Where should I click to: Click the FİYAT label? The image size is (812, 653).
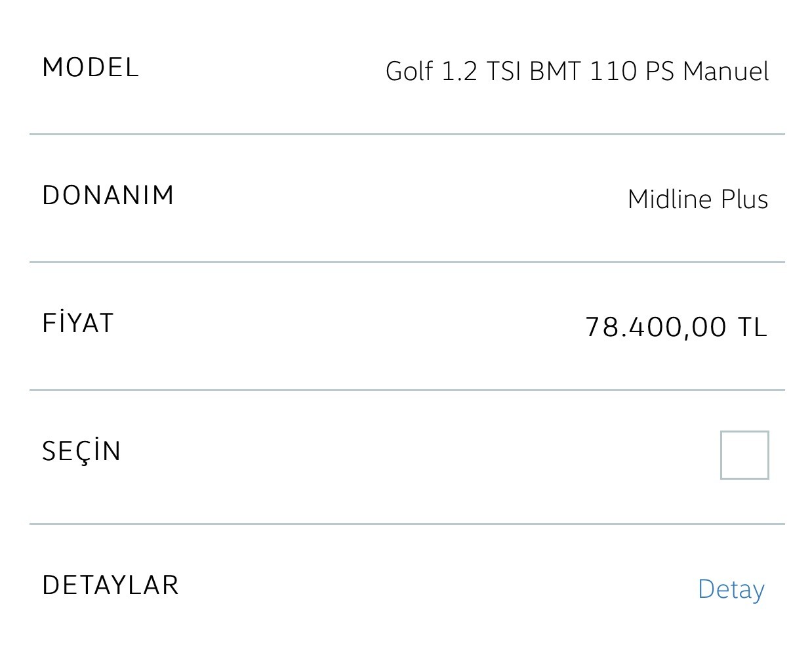(78, 322)
